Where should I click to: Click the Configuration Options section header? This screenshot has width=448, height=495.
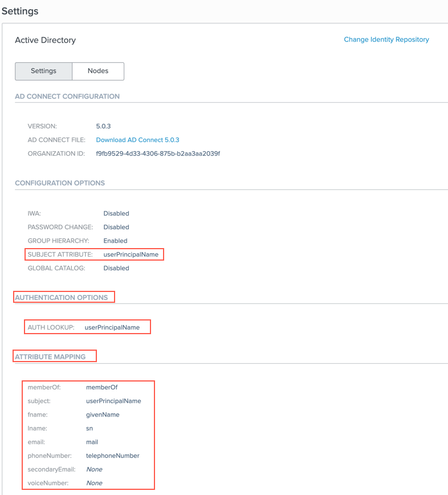(x=60, y=183)
